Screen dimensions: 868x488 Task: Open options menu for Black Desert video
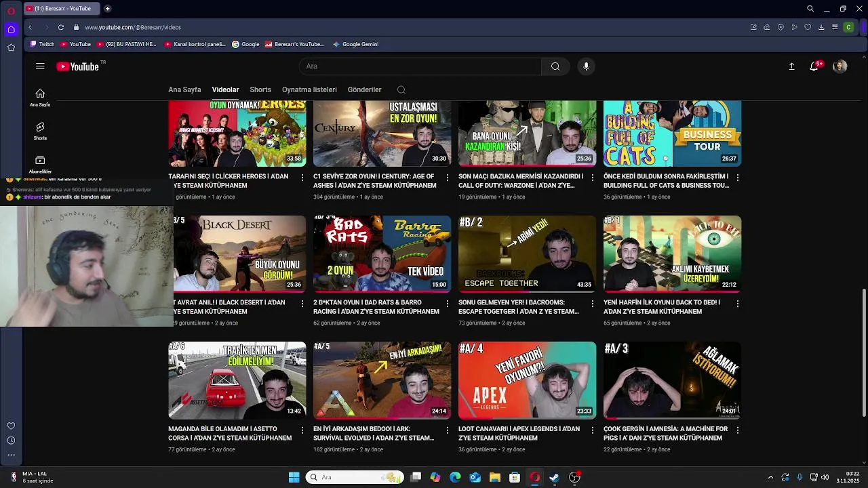pyautogui.click(x=302, y=304)
